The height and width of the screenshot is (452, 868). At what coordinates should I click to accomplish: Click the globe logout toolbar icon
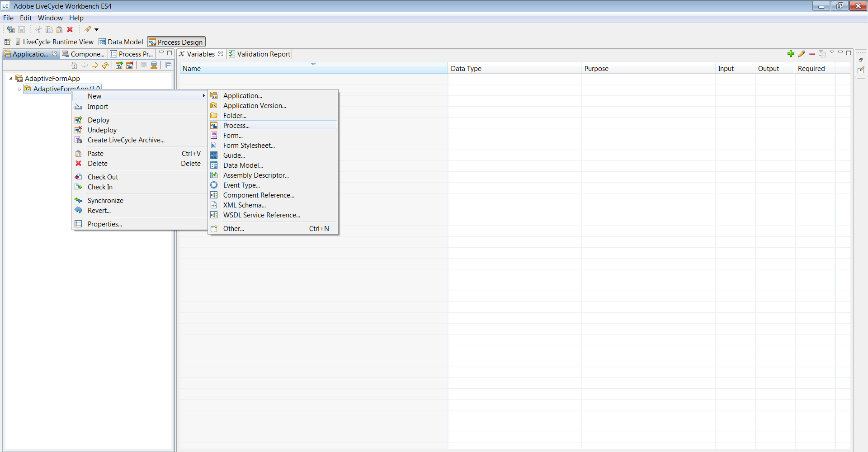[10, 30]
